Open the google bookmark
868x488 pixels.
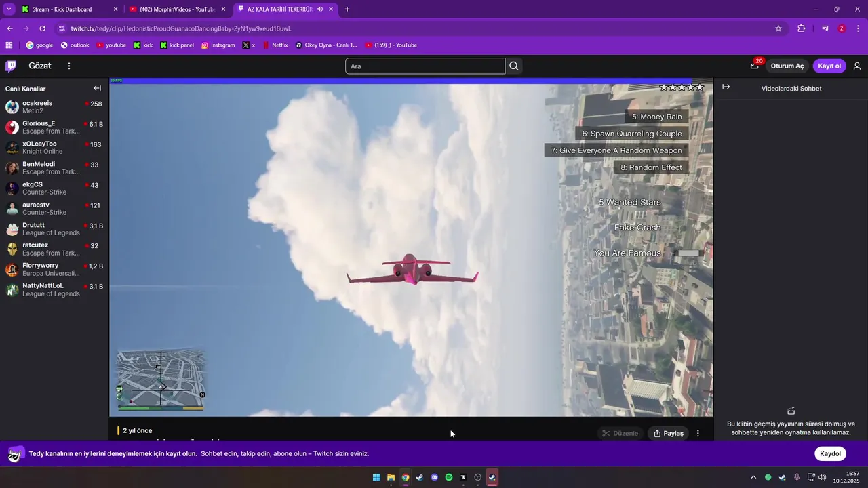(x=39, y=45)
